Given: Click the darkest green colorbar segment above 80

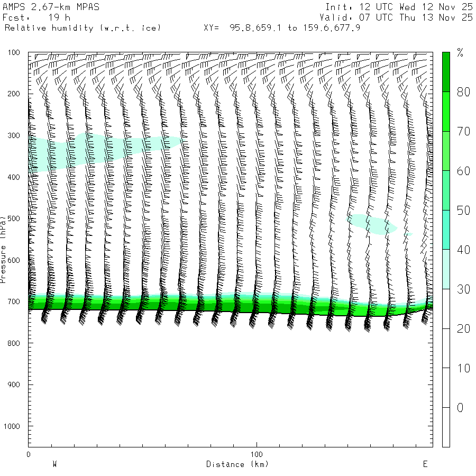Looking at the screenshot, I should 446,72.
